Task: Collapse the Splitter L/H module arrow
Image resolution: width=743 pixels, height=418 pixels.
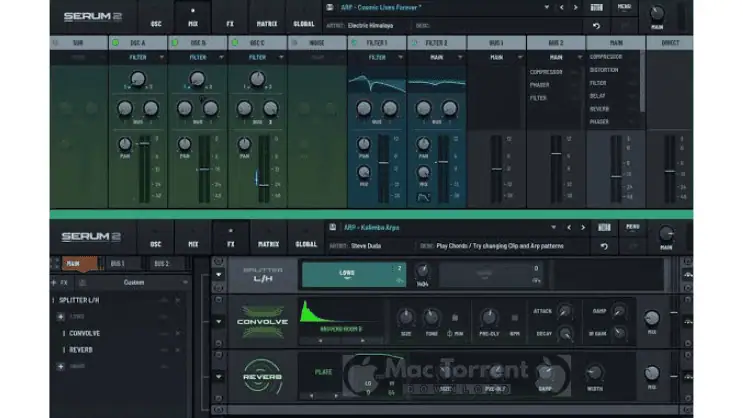Action: click(x=218, y=274)
